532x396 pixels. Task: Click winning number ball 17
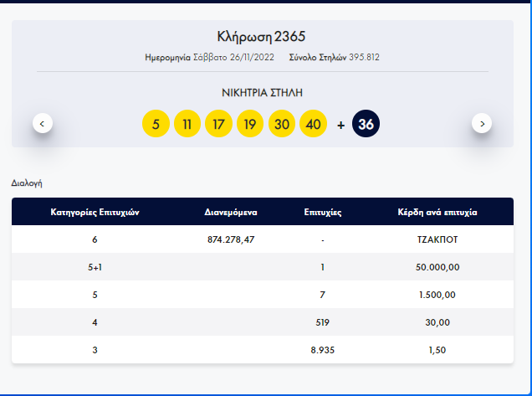[218, 124]
